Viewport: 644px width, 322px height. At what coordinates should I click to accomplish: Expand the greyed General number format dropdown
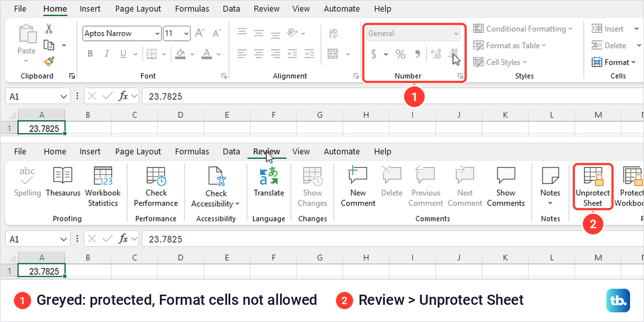(x=457, y=33)
